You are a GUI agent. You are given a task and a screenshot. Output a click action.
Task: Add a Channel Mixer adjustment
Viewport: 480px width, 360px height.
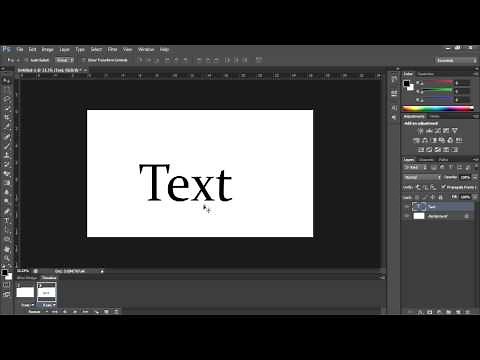point(450,140)
